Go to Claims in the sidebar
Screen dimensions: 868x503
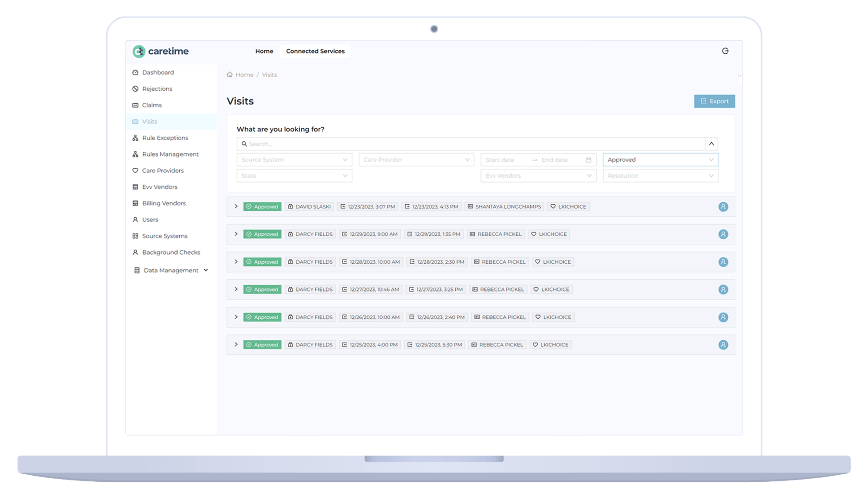(x=171, y=105)
